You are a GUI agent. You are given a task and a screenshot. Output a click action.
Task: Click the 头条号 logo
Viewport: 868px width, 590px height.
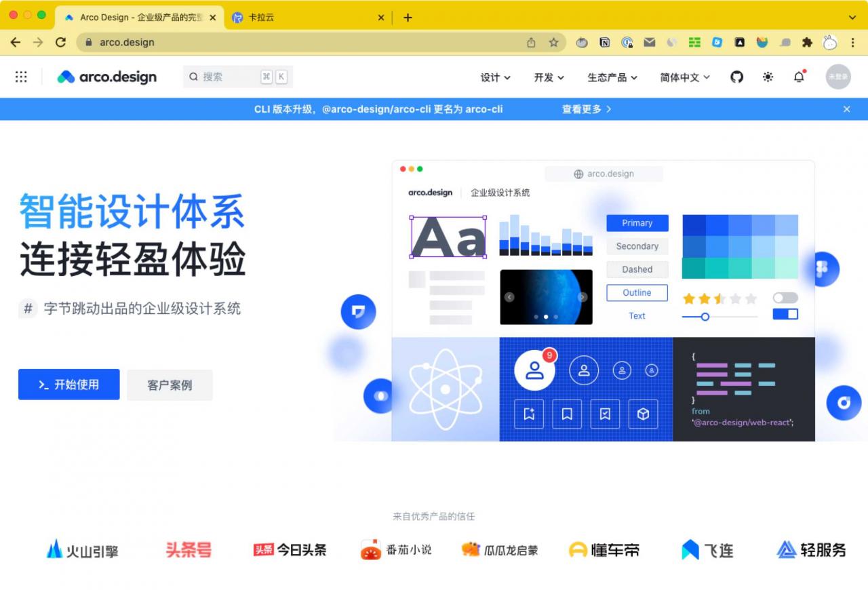pos(189,549)
